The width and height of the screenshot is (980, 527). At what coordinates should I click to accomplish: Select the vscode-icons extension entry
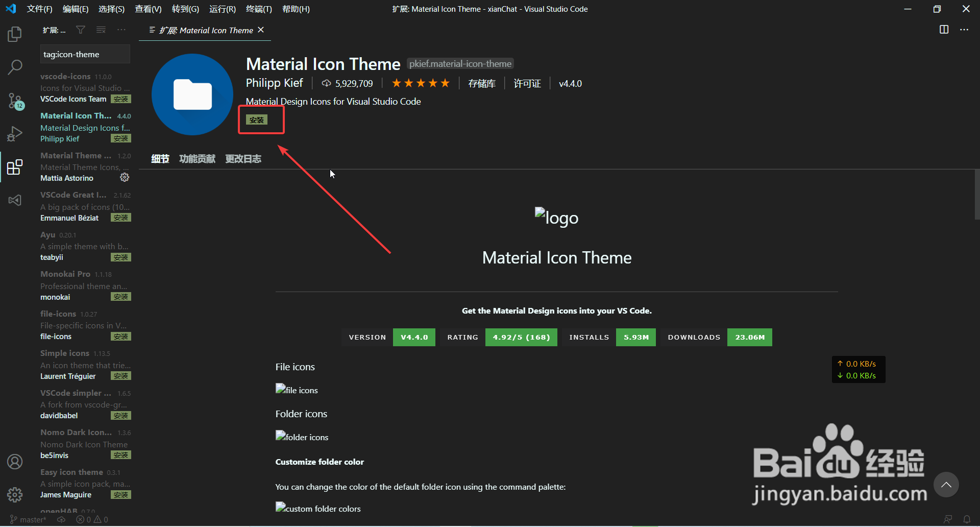point(85,87)
